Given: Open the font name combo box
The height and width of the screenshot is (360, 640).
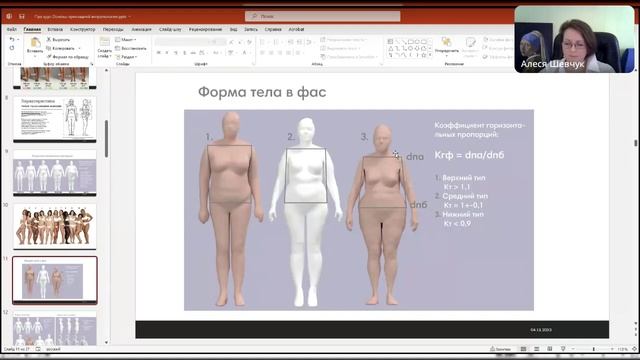Looking at the screenshot, I should point(182,42).
